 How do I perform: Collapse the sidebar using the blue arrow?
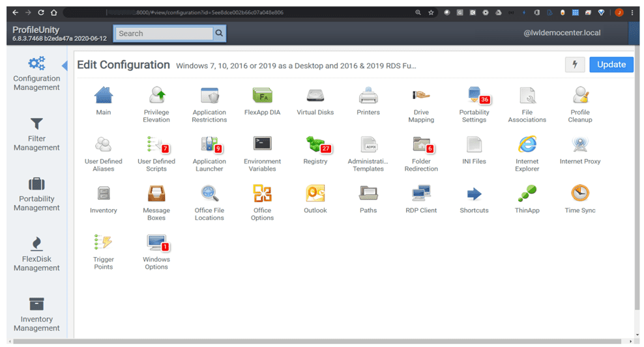click(x=65, y=66)
